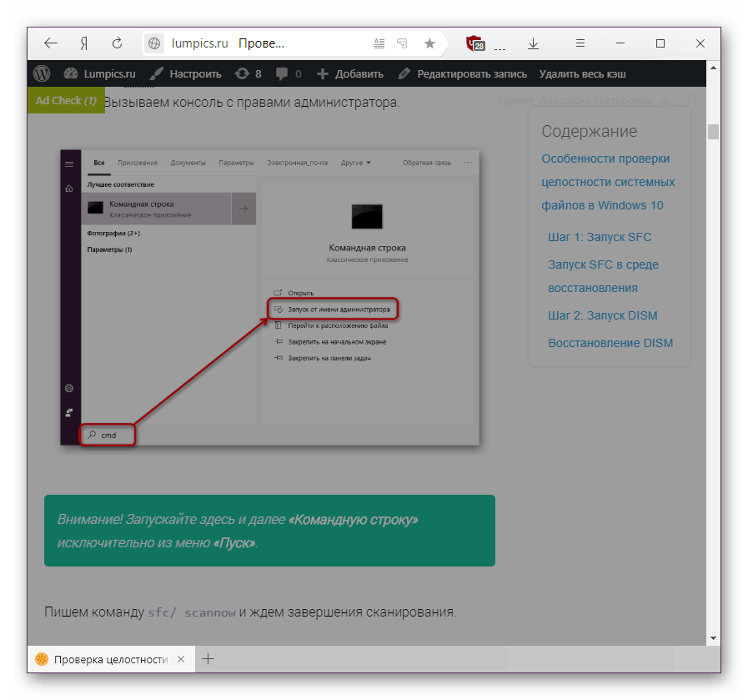Go back with the browser back arrow
The height and width of the screenshot is (700, 748).
tap(51, 43)
